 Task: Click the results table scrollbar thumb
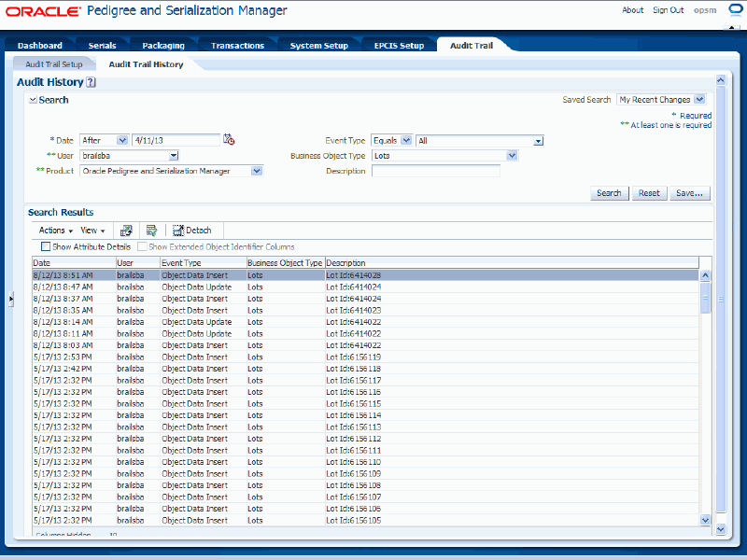(706, 298)
